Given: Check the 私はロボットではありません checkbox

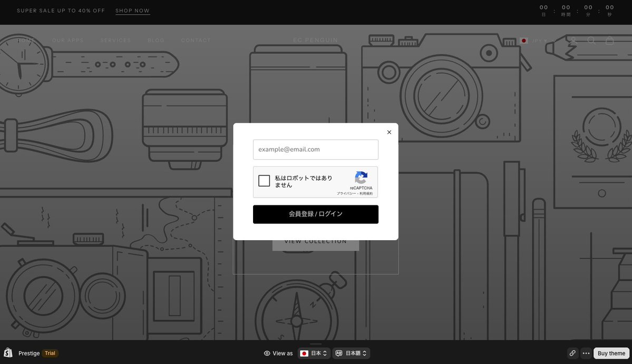Looking at the screenshot, I should (264, 180).
